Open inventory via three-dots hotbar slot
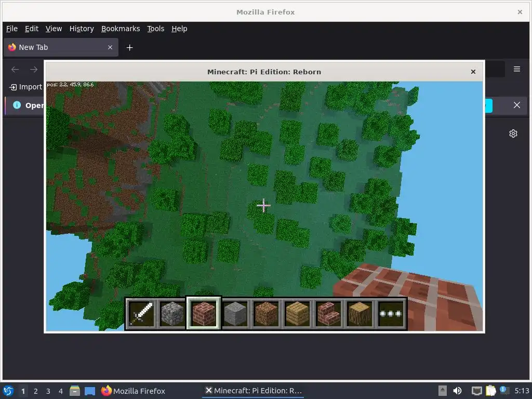 391,314
